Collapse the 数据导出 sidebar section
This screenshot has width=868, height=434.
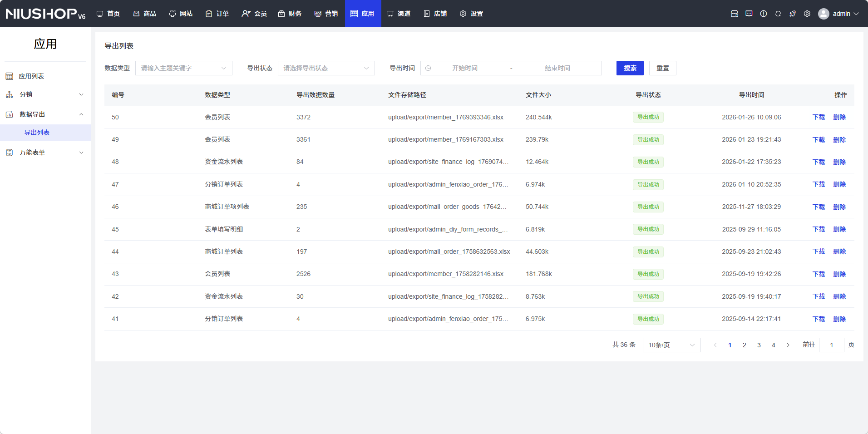[45, 114]
